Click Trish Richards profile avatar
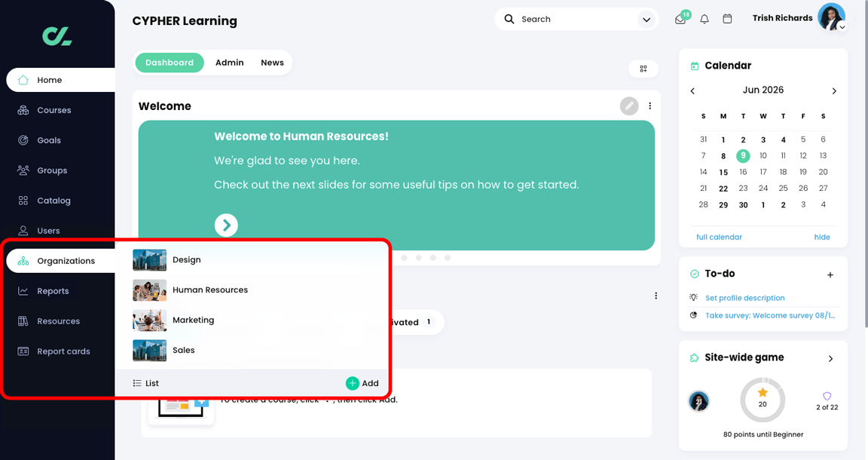The image size is (868, 460). click(x=832, y=17)
